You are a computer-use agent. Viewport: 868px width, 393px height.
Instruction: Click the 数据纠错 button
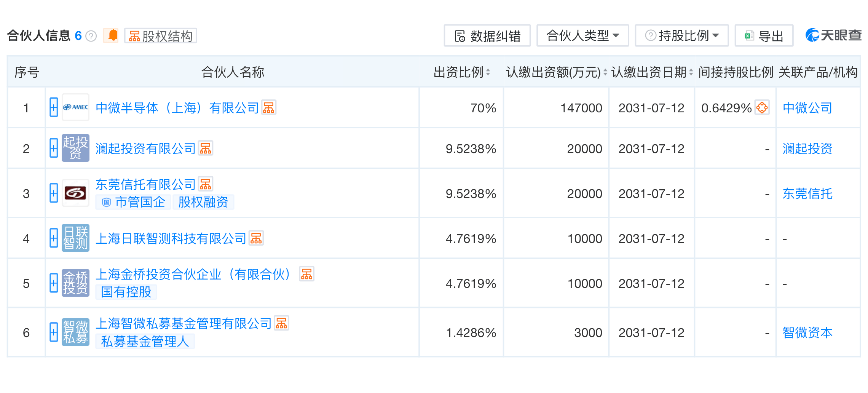point(487,36)
